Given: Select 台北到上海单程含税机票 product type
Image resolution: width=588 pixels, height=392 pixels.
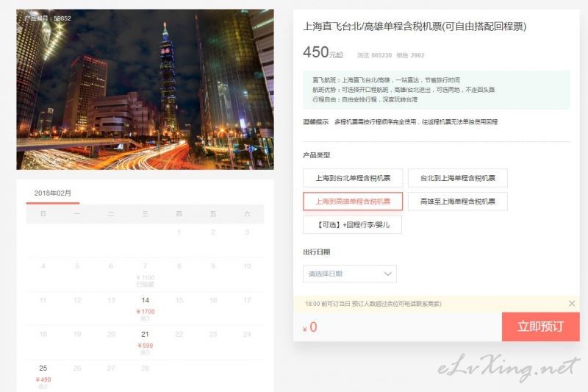Looking at the screenshot, I should [x=457, y=178].
